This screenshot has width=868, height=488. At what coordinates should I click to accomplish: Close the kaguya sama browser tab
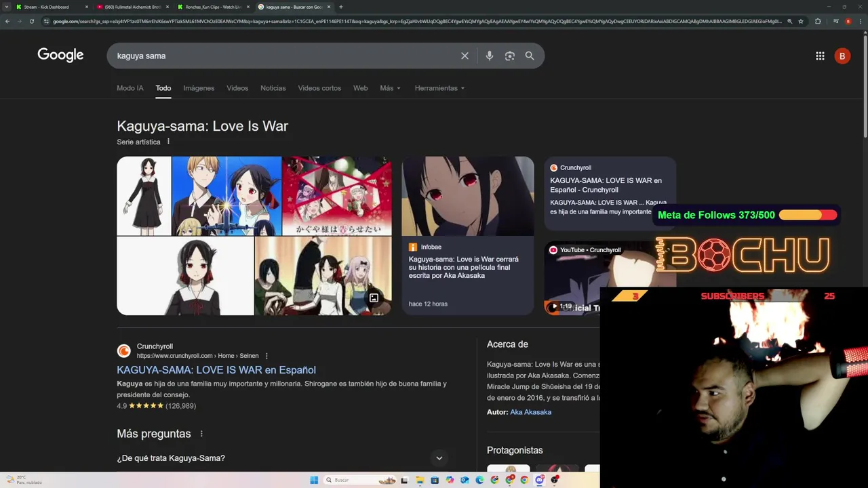click(x=329, y=7)
